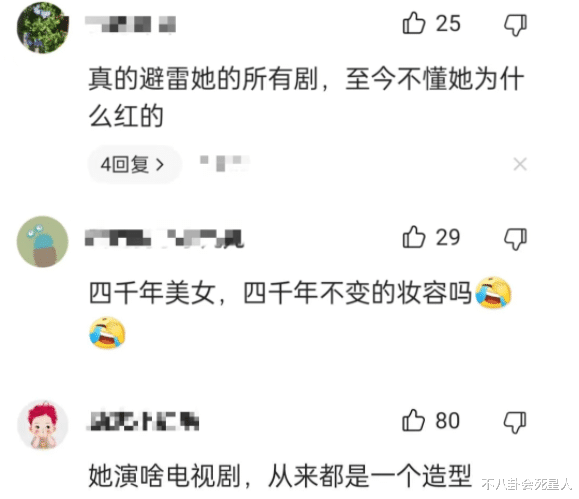The height and width of the screenshot is (499, 579).
Task: Open first commenter's blurred username
Action: [130, 24]
